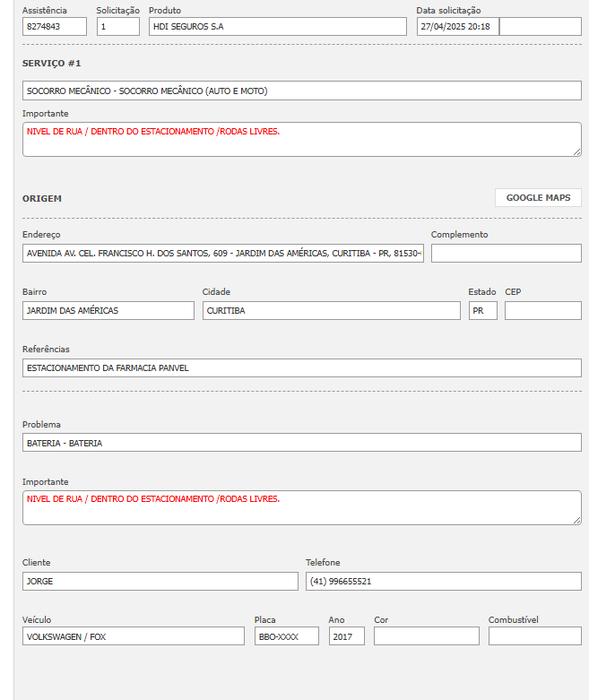Click the Endereço address field
589x700 pixels.
click(223, 254)
